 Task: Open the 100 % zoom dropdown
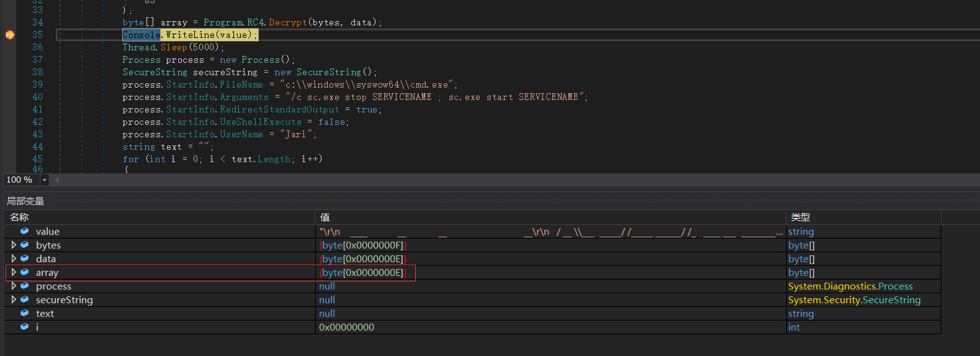[44, 180]
